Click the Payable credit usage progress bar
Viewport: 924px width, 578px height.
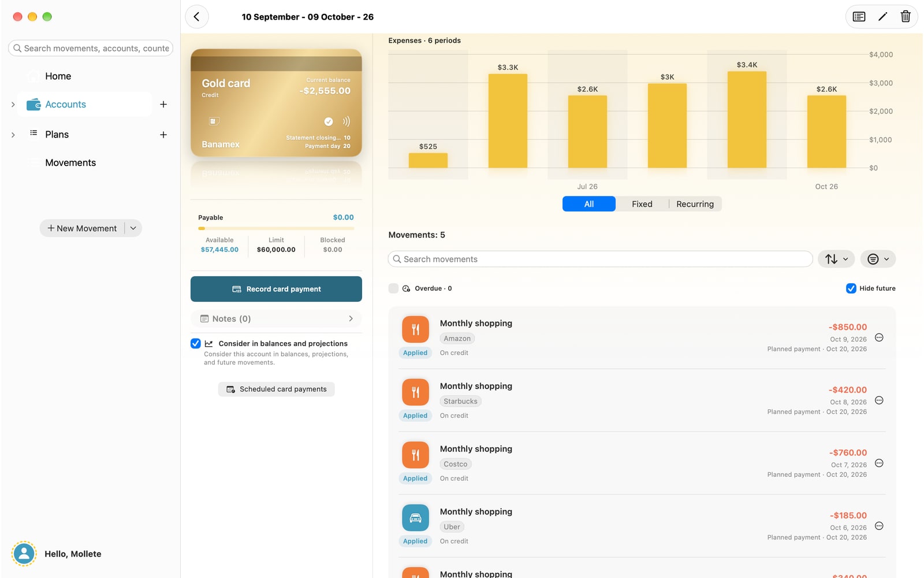click(276, 228)
